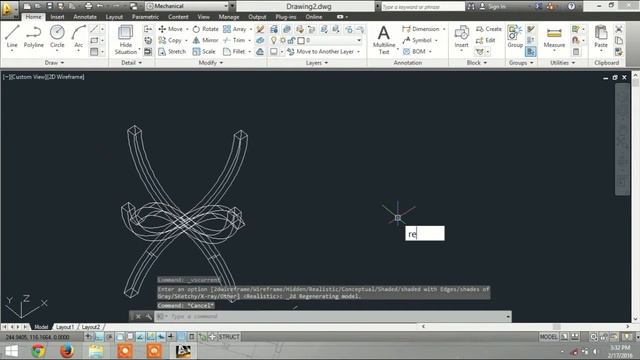Expand the Modify panel
This screenshot has width=640, height=360.
point(211,63)
